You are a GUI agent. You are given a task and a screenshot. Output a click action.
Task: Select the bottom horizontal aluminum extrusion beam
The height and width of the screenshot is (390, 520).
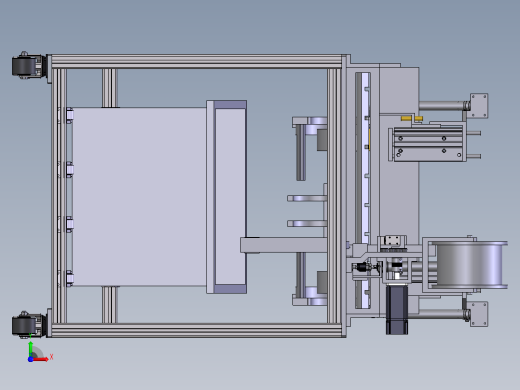[197, 330]
